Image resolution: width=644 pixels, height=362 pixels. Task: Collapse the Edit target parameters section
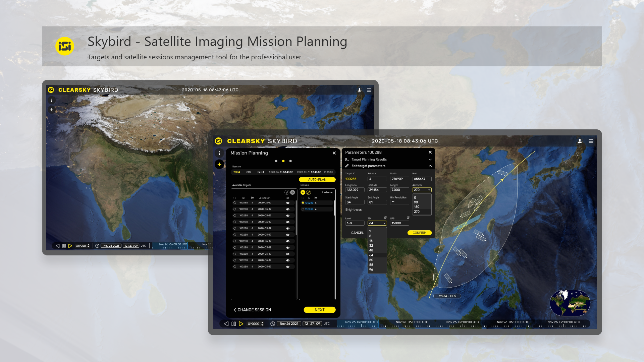click(430, 166)
